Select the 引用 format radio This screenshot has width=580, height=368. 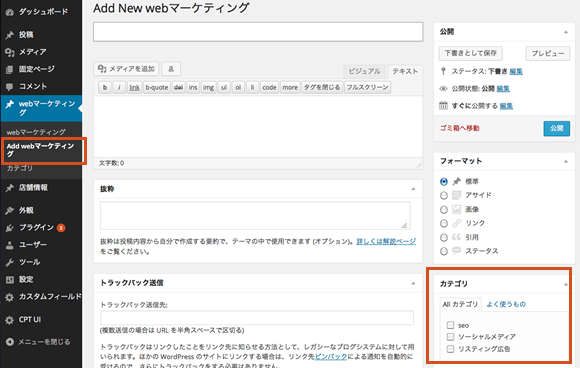[444, 237]
